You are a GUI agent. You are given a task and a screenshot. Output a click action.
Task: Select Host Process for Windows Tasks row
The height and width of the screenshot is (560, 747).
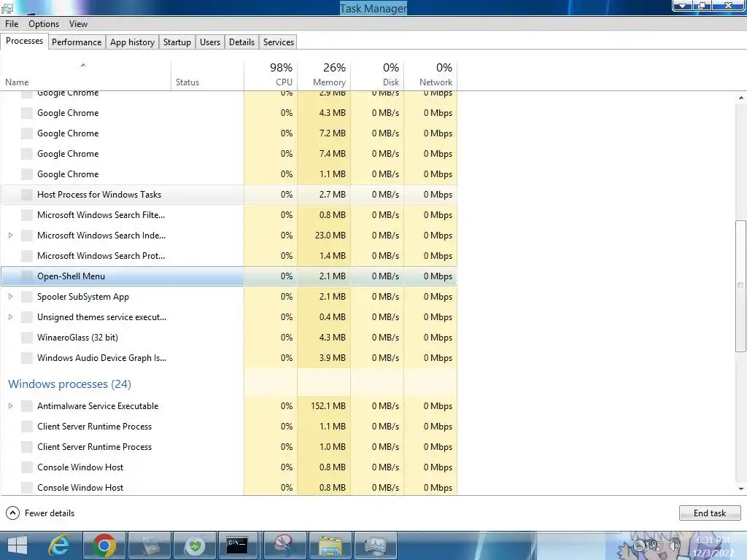point(228,195)
